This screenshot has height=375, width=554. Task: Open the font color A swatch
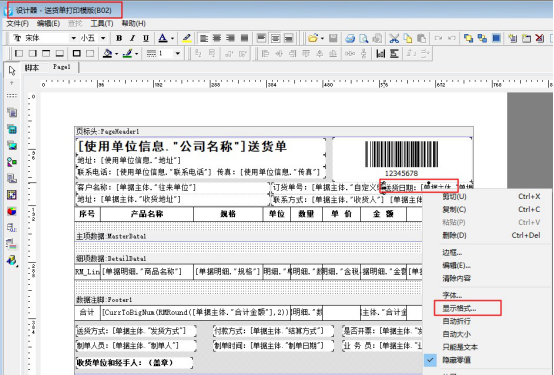pos(163,38)
